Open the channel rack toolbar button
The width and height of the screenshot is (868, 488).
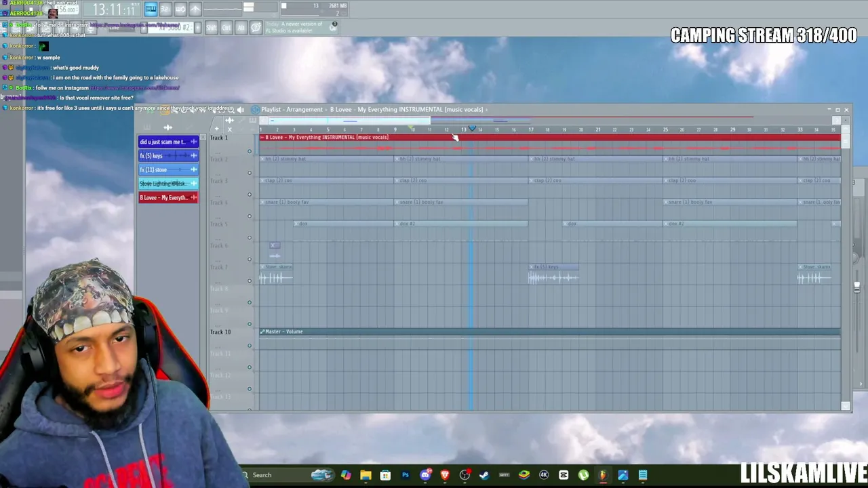[180, 9]
